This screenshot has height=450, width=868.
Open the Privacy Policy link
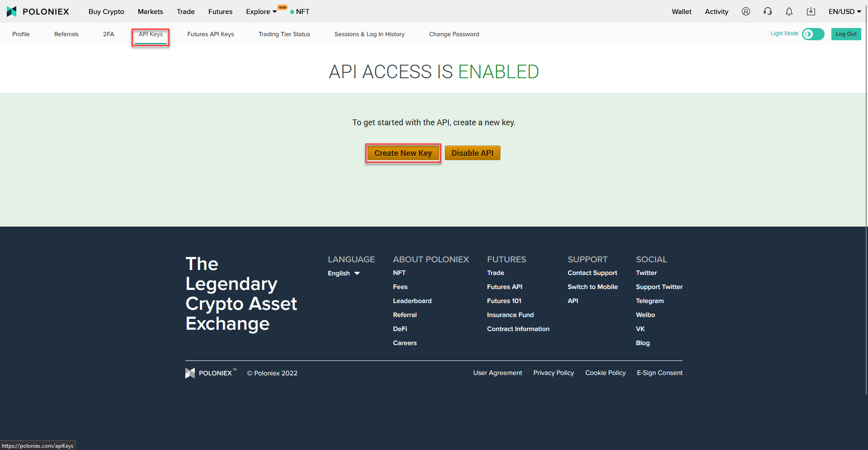click(x=553, y=373)
